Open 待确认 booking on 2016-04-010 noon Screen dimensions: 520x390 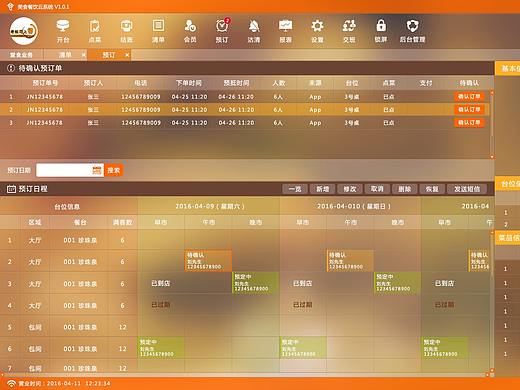point(350,261)
